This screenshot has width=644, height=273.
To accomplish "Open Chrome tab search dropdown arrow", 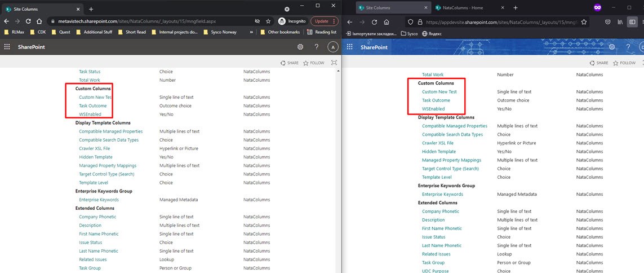I will point(287,9).
